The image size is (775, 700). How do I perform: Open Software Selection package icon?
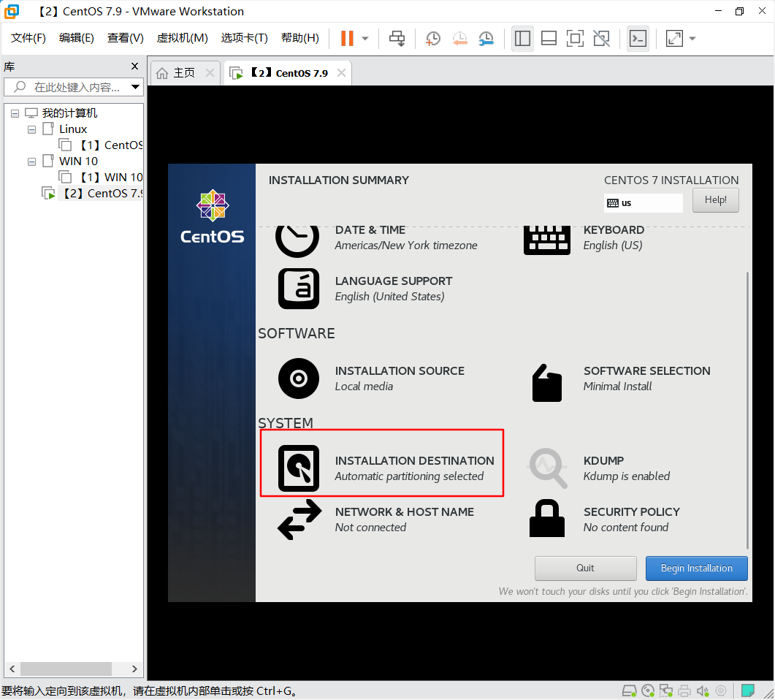point(546,383)
